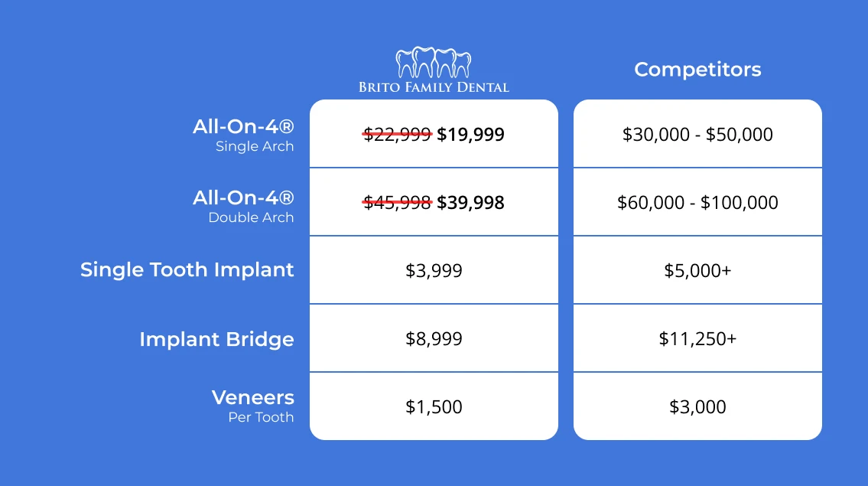The height and width of the screenshot is (486, 868).
Task: Select the Implant Bridge row label
Action: [x=216, y=339]
